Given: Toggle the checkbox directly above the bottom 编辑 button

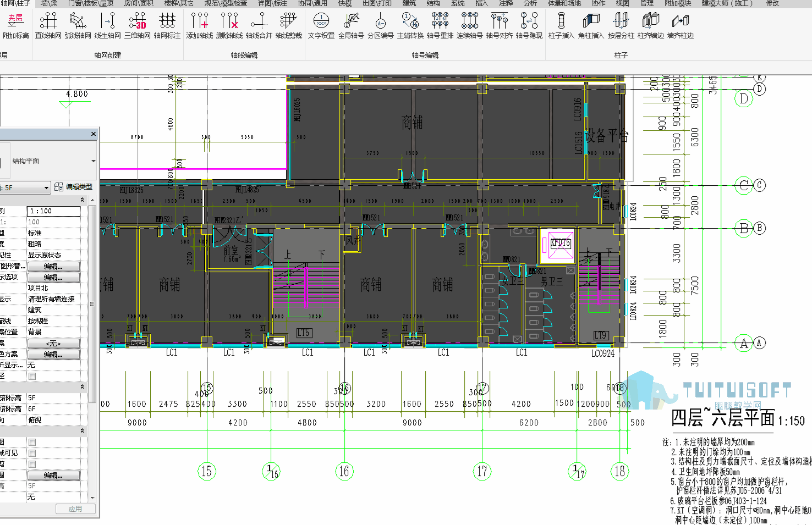Looking at the screenshot, I should (32, 464).
